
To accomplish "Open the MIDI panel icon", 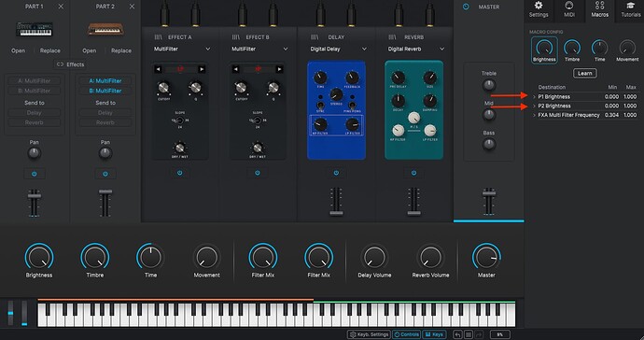I will click(568, 9).
